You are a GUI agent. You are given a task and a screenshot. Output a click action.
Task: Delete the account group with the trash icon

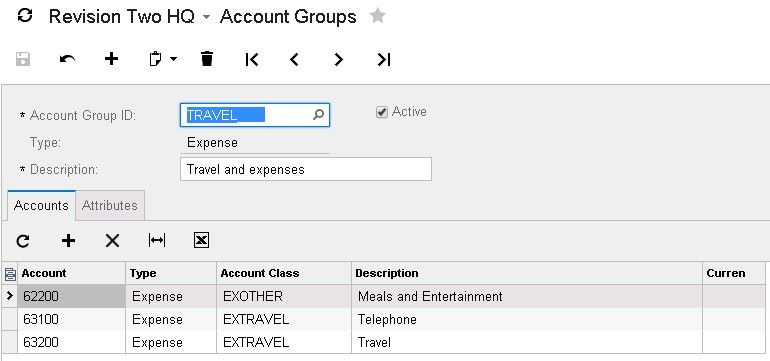click(207, 59)
